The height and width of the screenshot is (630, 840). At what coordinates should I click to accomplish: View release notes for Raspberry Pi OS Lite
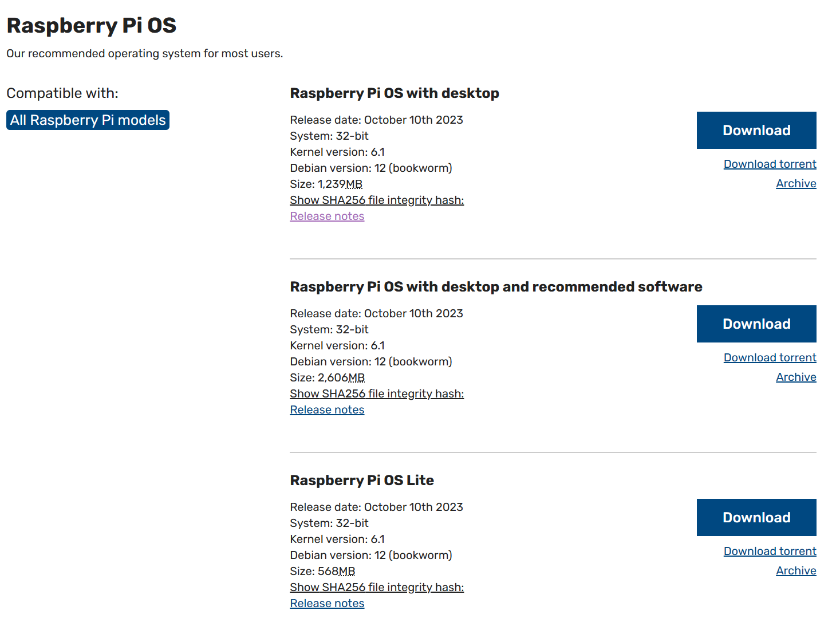point(326,603)
